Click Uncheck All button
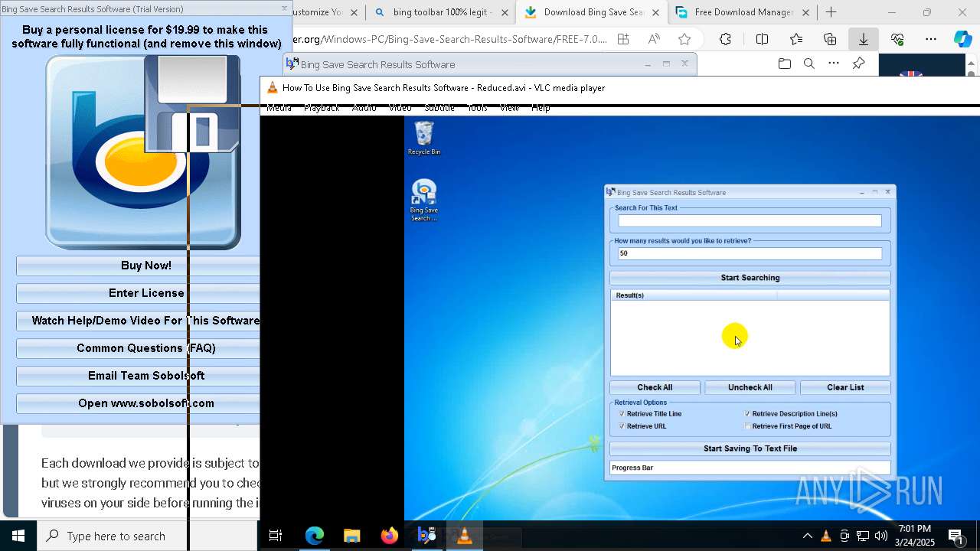The width and height of the screenshot is (980, 551). coord(750,387)
